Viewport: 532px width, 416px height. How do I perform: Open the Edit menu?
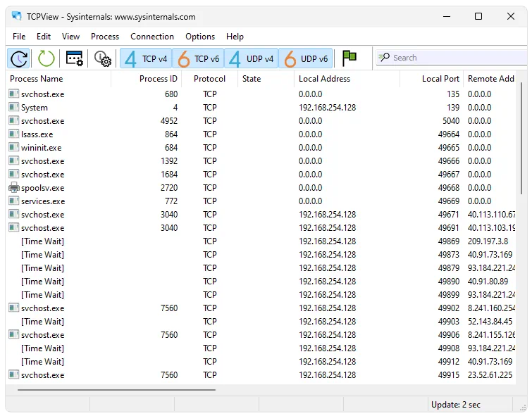(44, 37)
